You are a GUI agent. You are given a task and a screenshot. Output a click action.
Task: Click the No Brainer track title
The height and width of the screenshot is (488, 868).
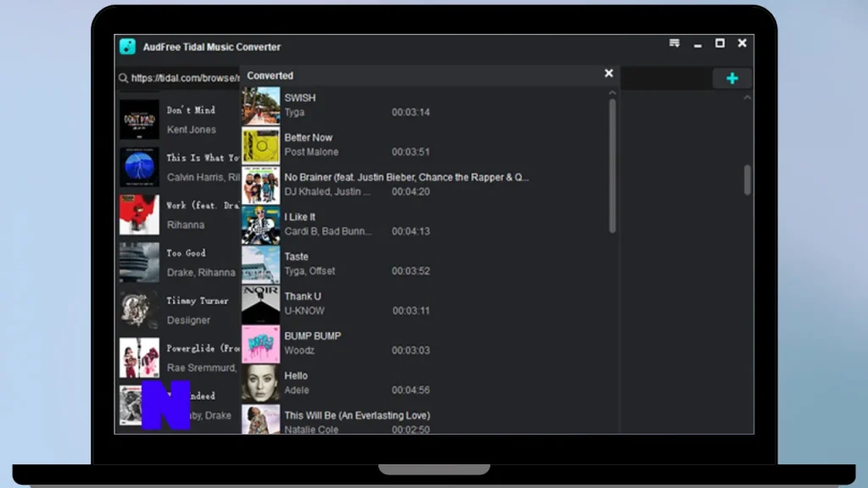(x=406, y=178)
